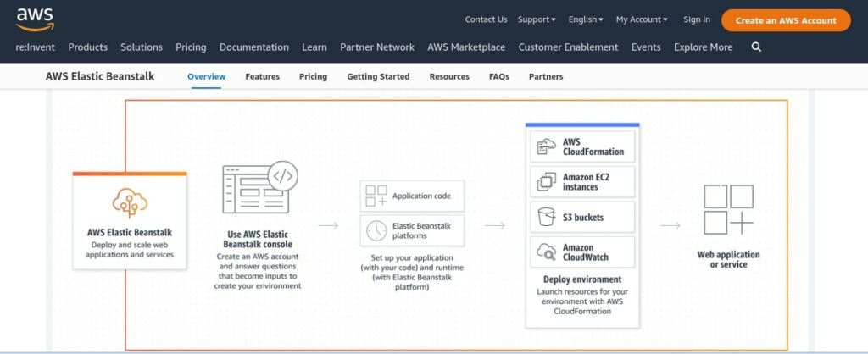The image size is (868, 354).
Task: Open the Learn menu item
Action: [x=314, y=47]
